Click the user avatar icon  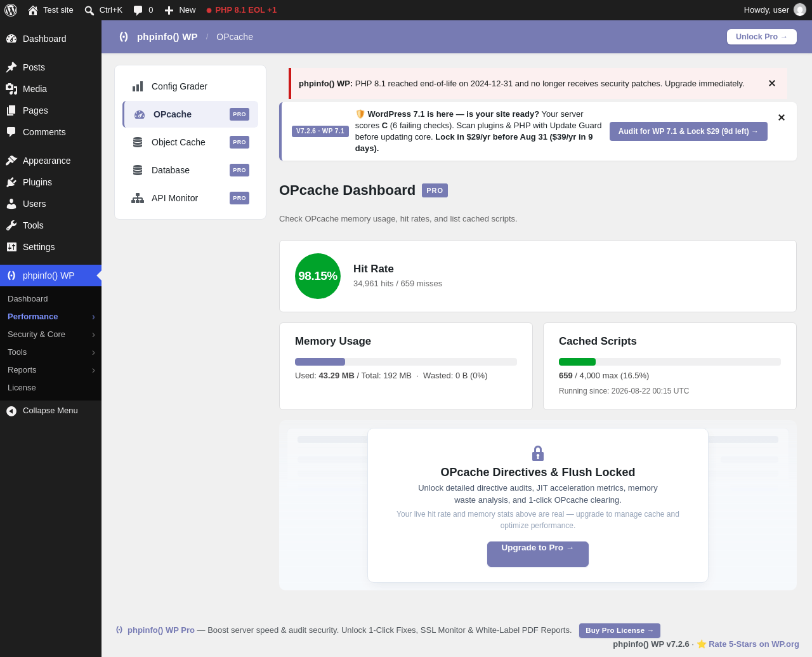coord(800,10)
